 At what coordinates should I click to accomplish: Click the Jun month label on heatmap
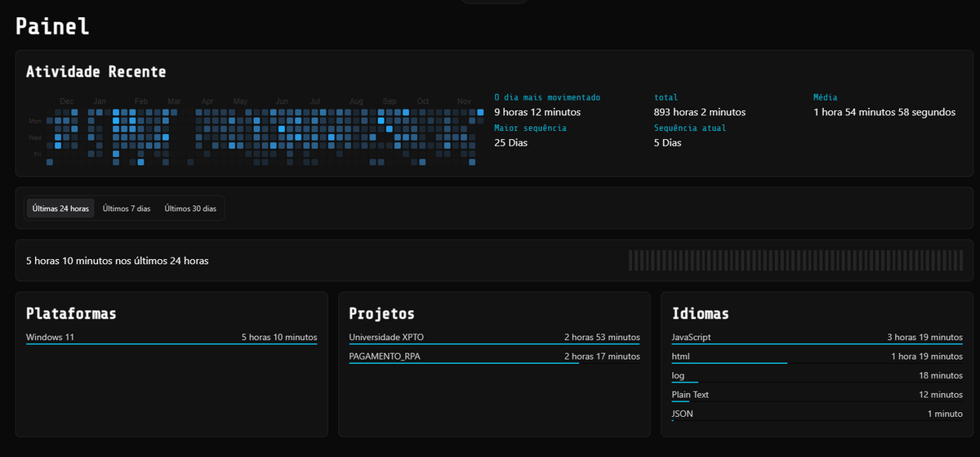(x=282, y=101)
